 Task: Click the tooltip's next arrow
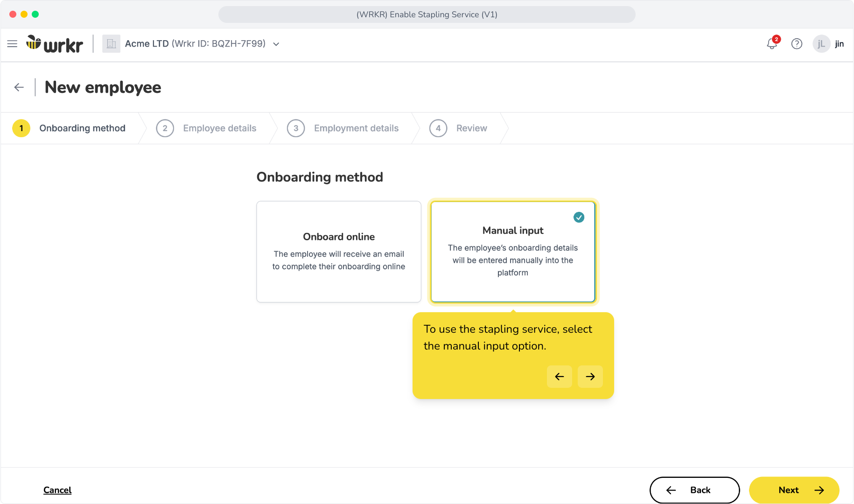click(590, 377)
